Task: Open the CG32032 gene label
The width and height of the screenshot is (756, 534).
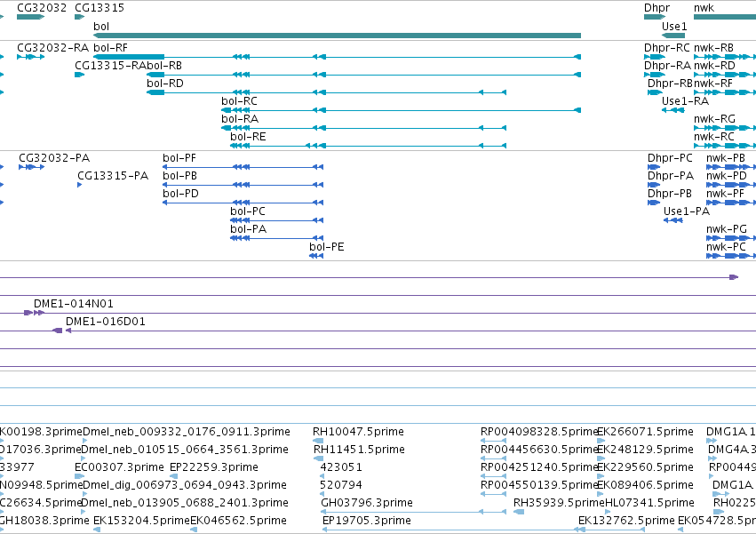Action: tap(42, 8)
